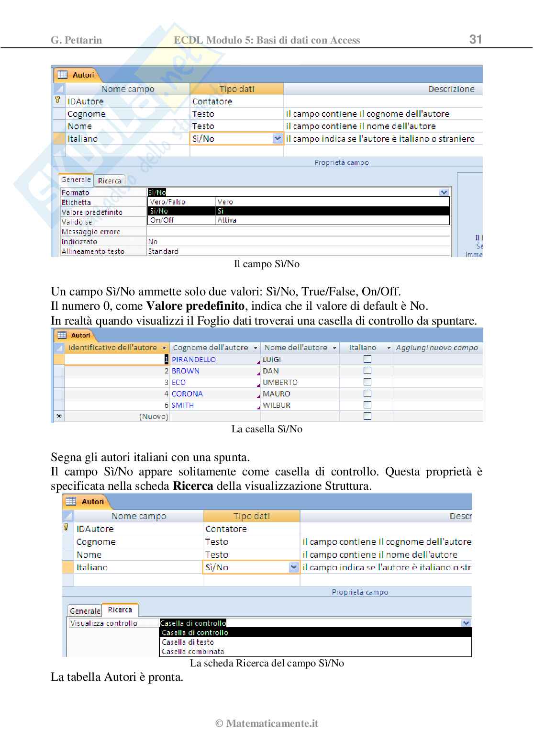Viewport: 534px width, 756px height.
Task: Select the Generale tab in bottom properties
Action: point(85,611)
